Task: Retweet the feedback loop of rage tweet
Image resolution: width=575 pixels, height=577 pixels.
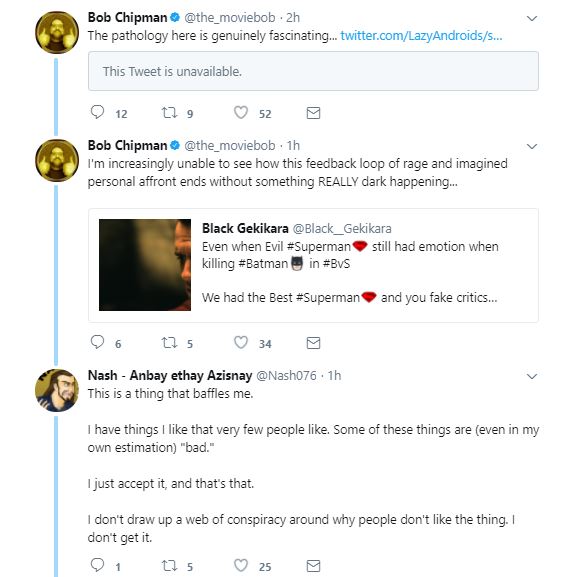Action: [x=170, y=343]
